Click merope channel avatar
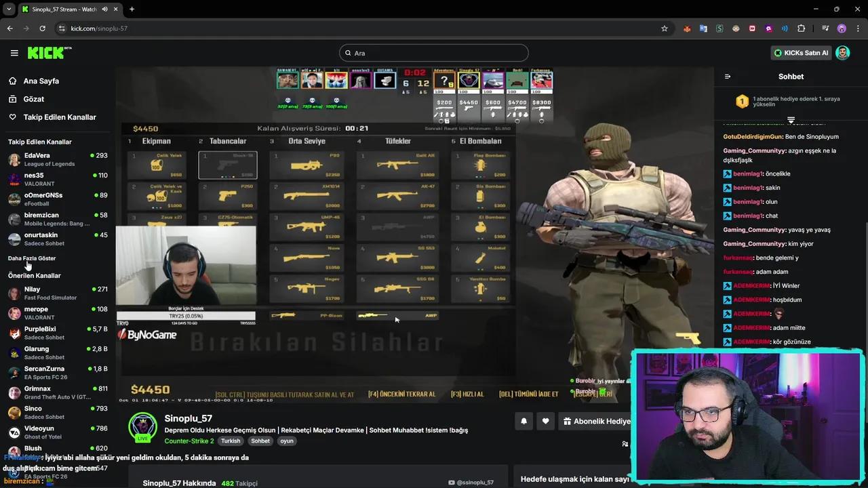 point(14,313)
